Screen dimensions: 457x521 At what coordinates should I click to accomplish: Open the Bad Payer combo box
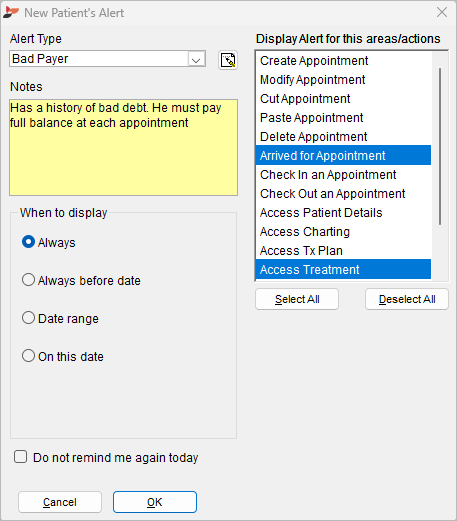(x=107, y=59)
